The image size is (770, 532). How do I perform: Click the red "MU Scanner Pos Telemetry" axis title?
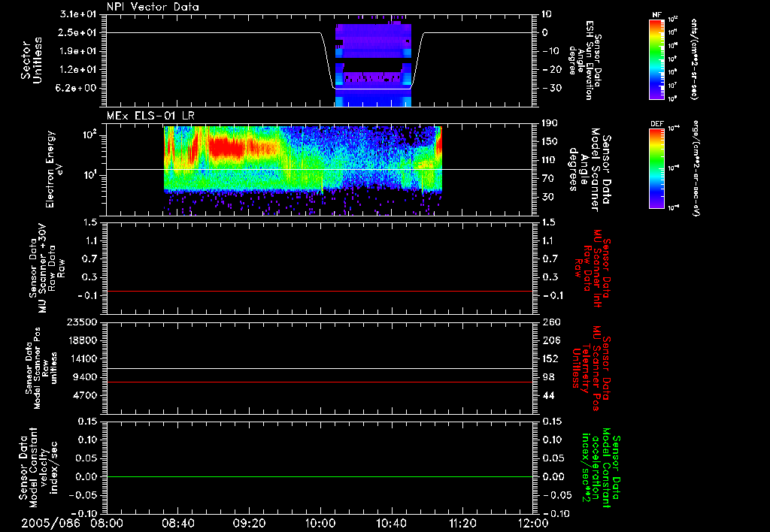click(591, 368)
